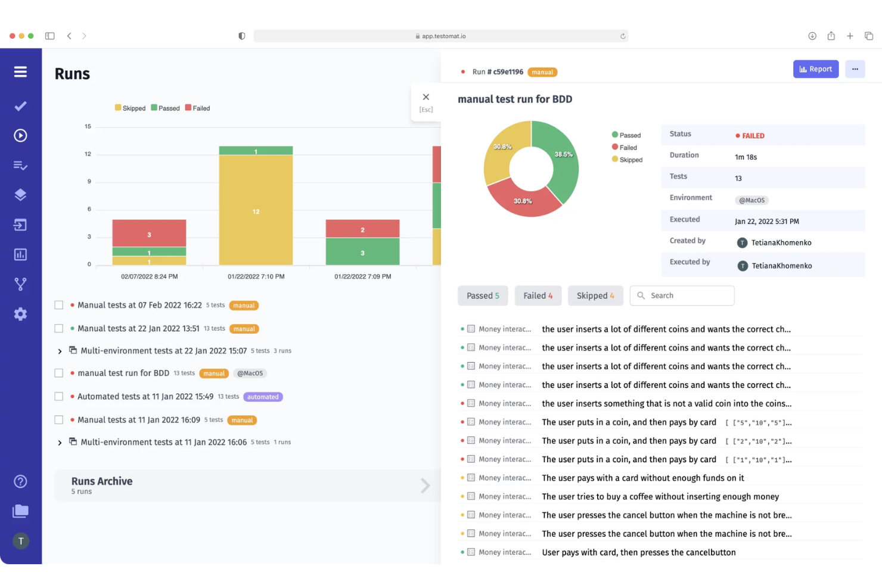This screenshot has width=882, height=588.
Task: Open the Analytics bar chart icon
Action: tap(20, 254)
